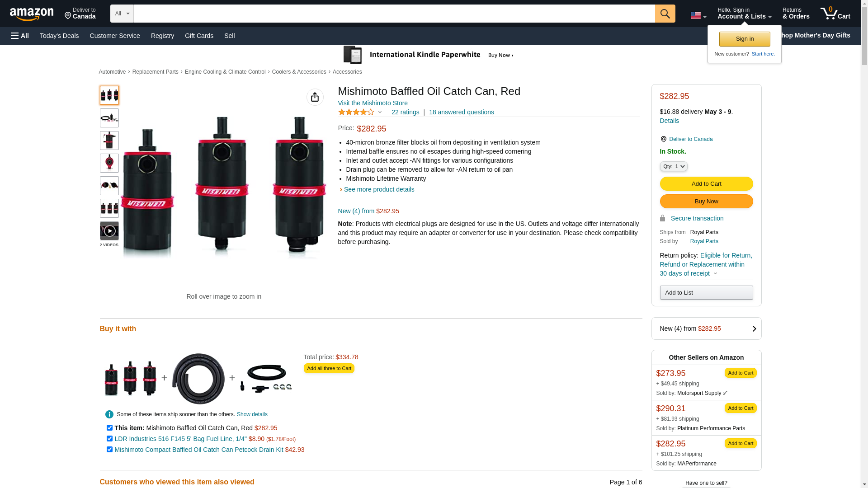Expand the New (4) offers panel arrow

click(x=754, y=329)
